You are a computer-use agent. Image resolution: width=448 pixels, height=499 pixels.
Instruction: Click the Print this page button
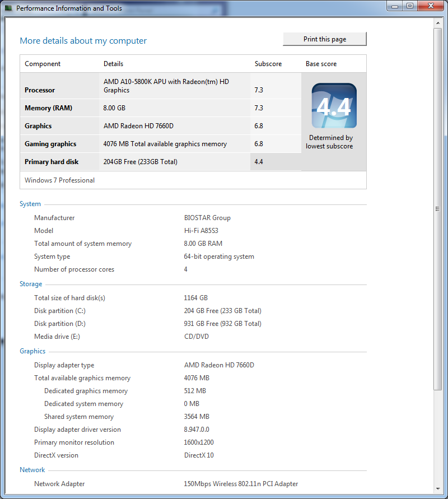325,39
